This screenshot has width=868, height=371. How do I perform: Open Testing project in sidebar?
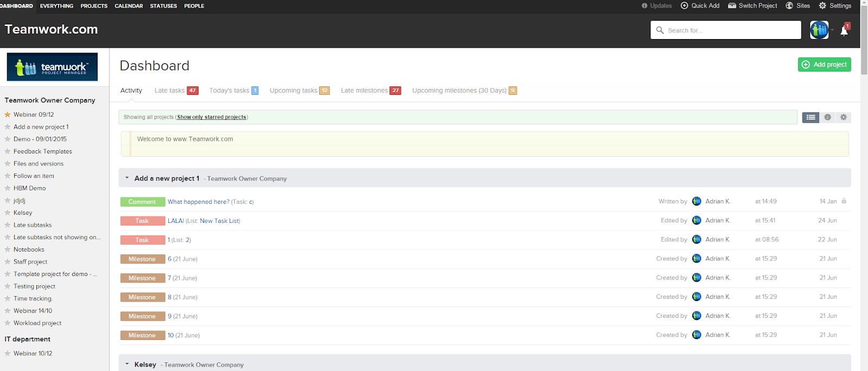coord(35,286)
